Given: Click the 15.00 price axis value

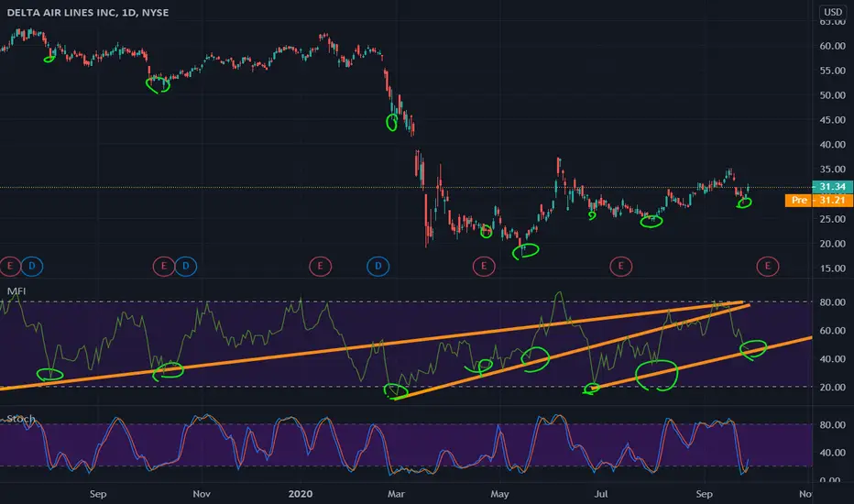Looking at the screenshot, I should (x=832, y=268).
